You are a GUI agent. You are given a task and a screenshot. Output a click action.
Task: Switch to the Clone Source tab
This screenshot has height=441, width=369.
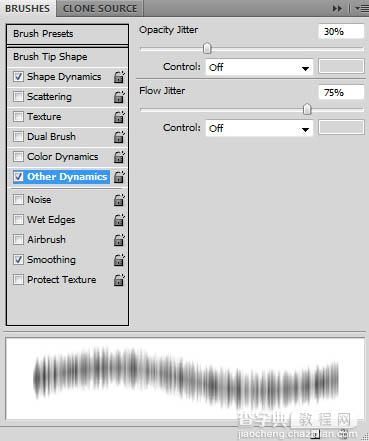100,9
